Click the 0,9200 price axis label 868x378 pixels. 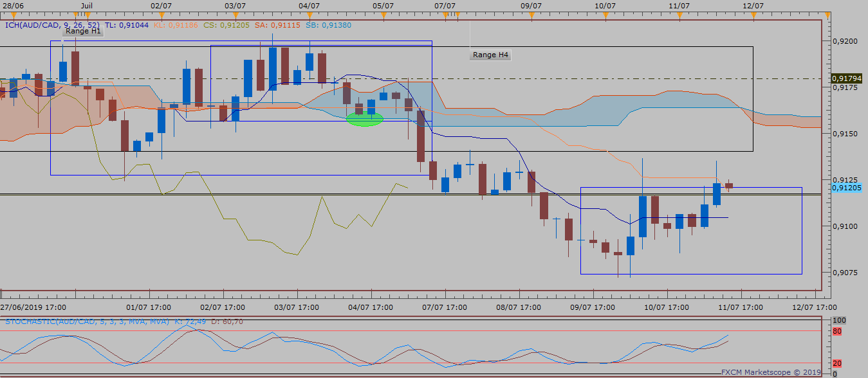(x=844, y=40)
